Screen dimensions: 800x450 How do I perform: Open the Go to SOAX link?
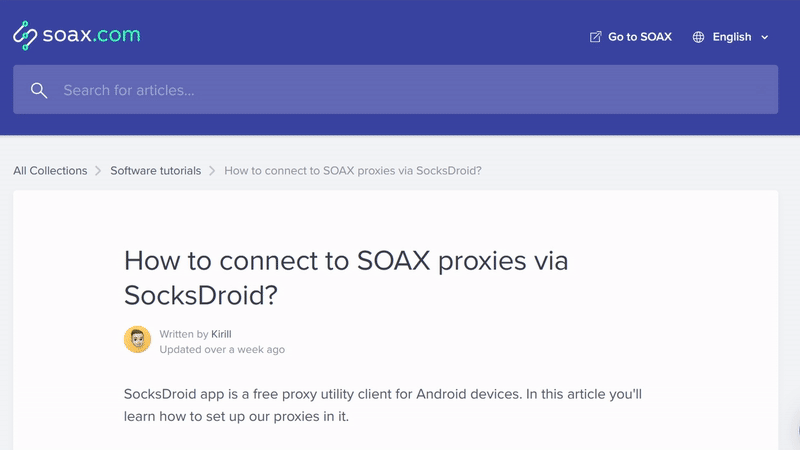pyautogui.click(x=631, y=37)
